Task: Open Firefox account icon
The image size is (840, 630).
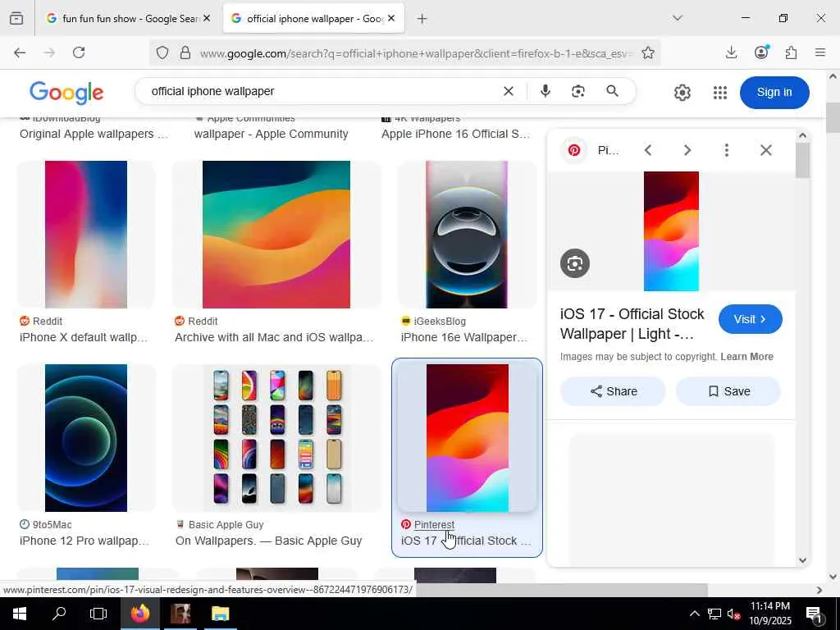Action: [761, 52]
